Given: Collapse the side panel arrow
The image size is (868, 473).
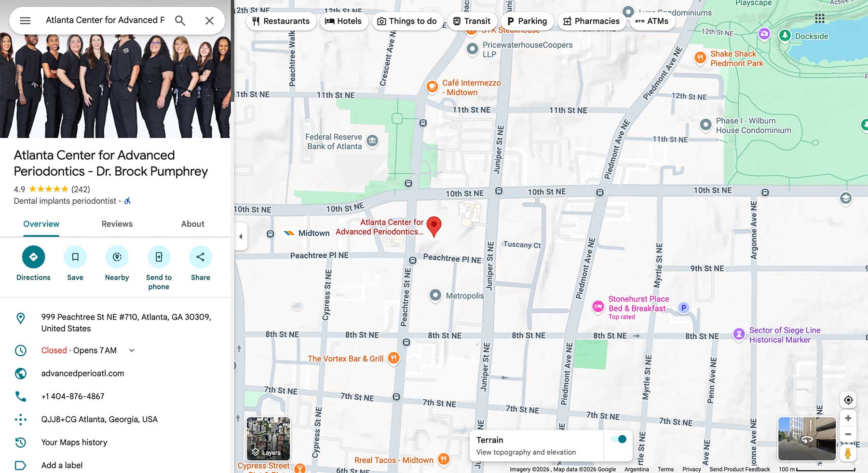Looking at the screenshot, I should pos(241,236).
